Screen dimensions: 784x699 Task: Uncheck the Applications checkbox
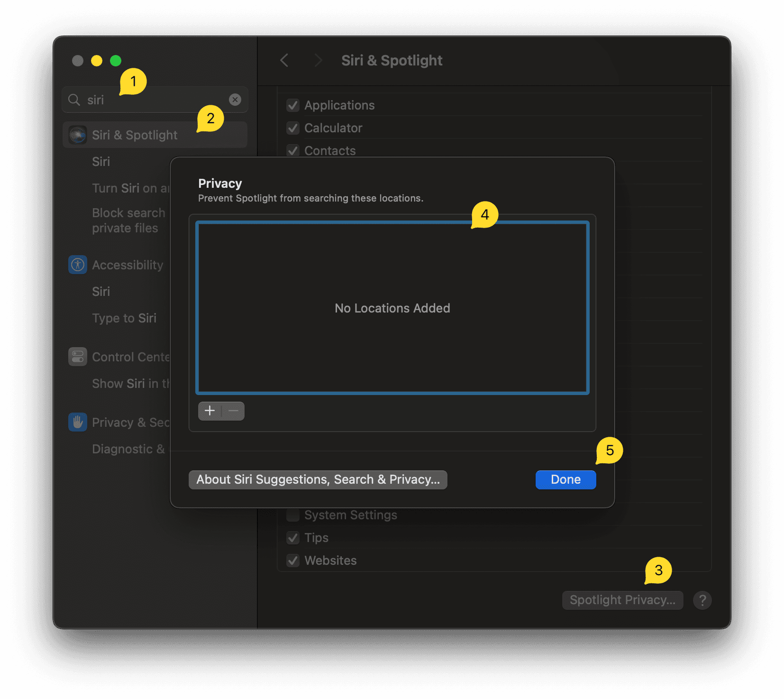coord(293,105)
